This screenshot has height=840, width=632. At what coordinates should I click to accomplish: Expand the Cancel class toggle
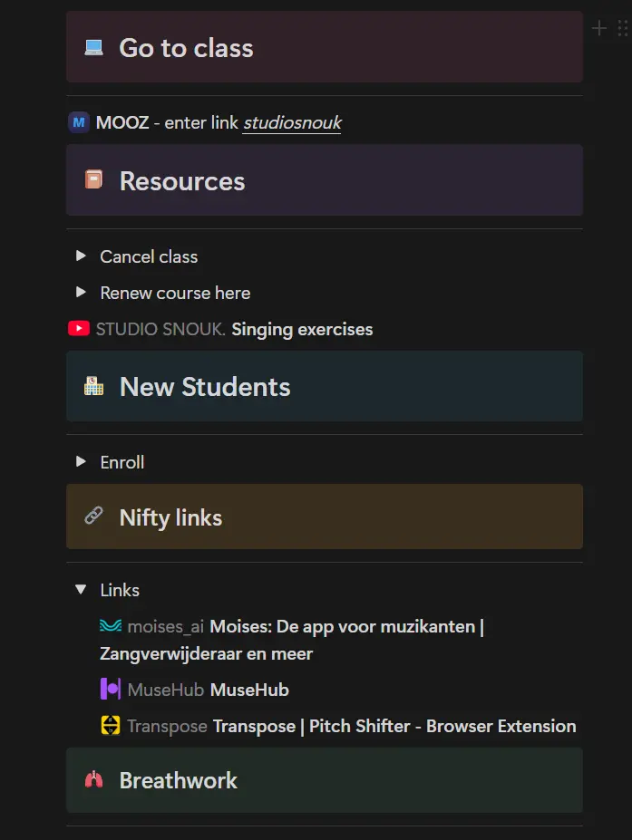(81, 256)
